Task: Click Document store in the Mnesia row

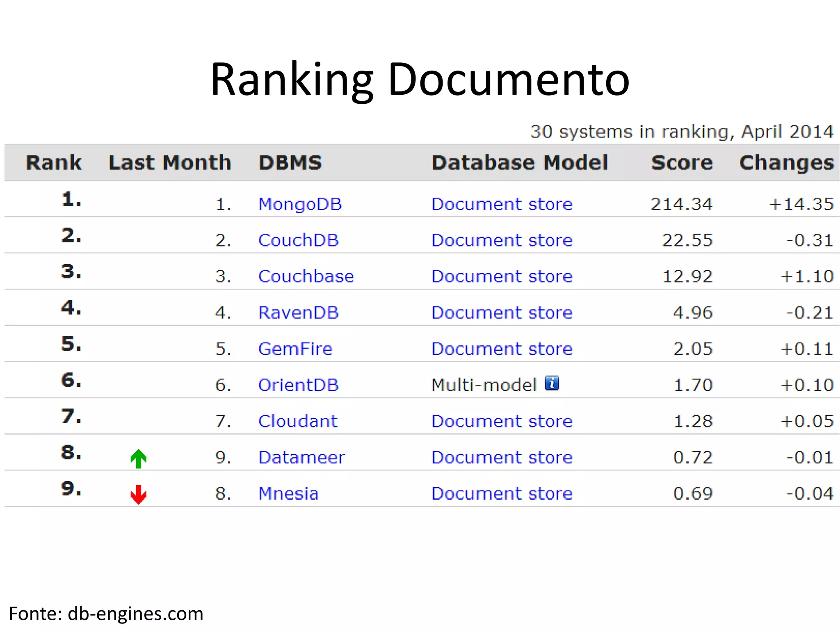Action: click(x=502, y=493)
